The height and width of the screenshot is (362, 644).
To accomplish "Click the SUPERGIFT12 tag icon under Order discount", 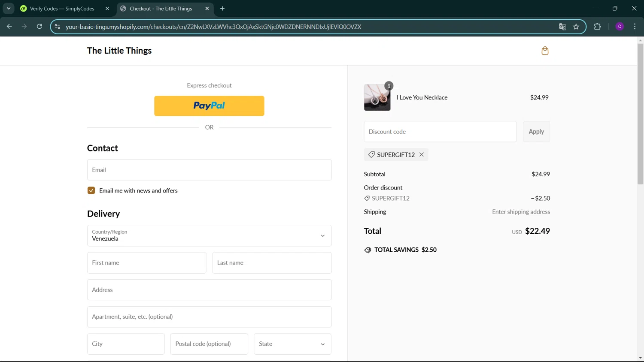I will coord(367,198).
